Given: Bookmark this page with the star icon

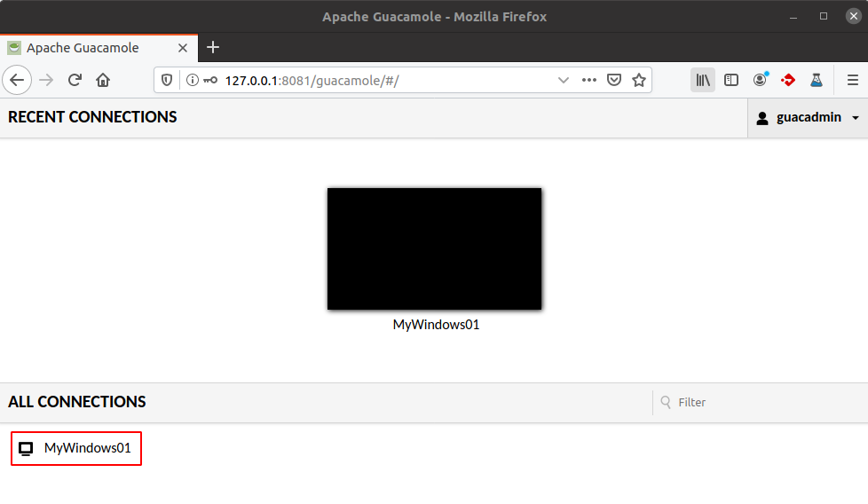Looking at the screenshot, I should (x=639, y=80).
